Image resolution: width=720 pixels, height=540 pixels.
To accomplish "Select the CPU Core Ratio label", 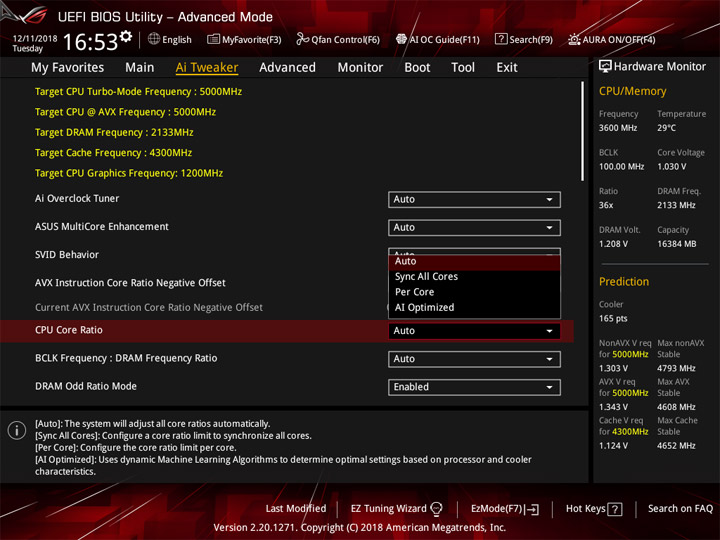I will [x=68, y=330].
